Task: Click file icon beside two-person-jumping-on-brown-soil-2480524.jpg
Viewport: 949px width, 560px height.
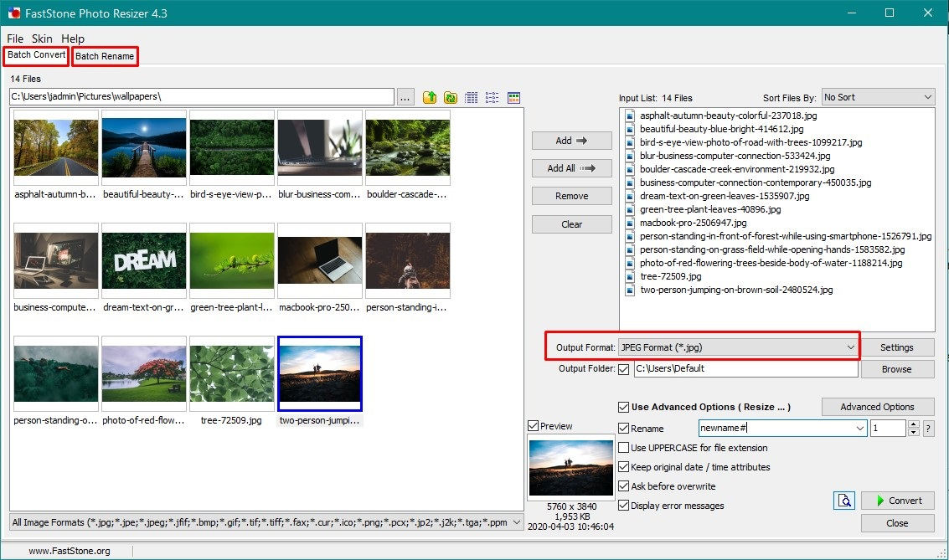Action: coord(630,290)
